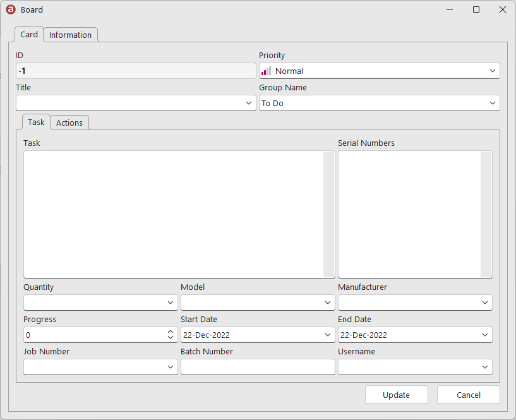Screen dimensions: 516x420
Task: Click the Serial Numbers scrollbar
Action: click(x=486, y=214)
